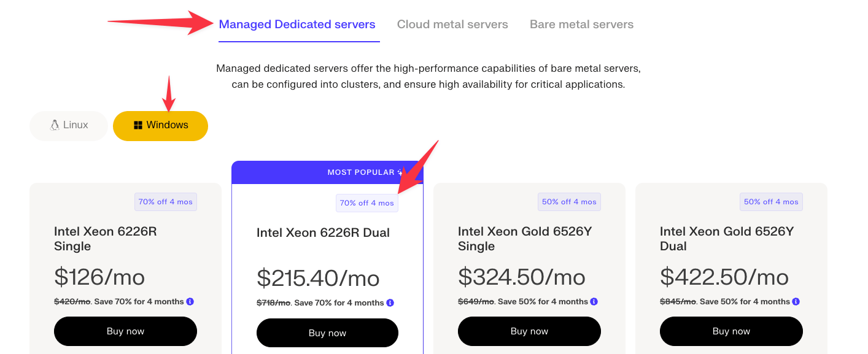Buy the Intel Xeon 6226R Single server
Screen dimensions: 868x354
pyautogui.click(x=125, y=331)
